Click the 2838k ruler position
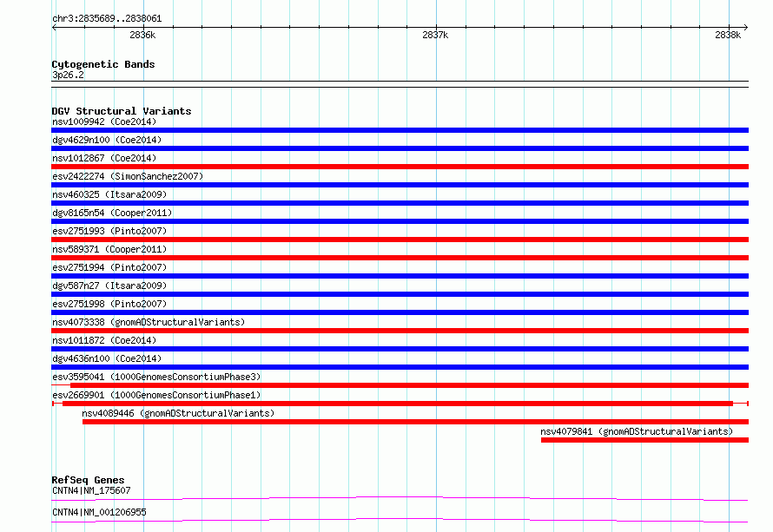The image size is (773, 532). click(x=728, y=35)
